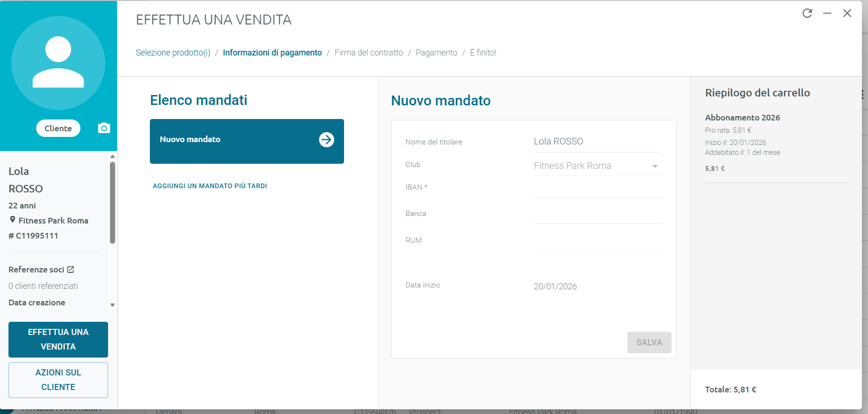Click the Pro rata: 5,81 € line

point(728,130)
